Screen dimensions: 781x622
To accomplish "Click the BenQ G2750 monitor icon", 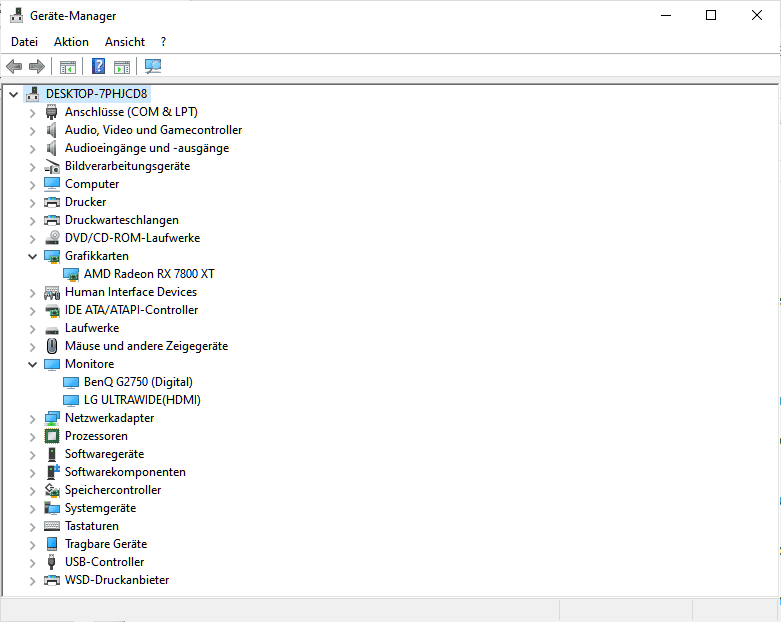I will coord(71,382).
